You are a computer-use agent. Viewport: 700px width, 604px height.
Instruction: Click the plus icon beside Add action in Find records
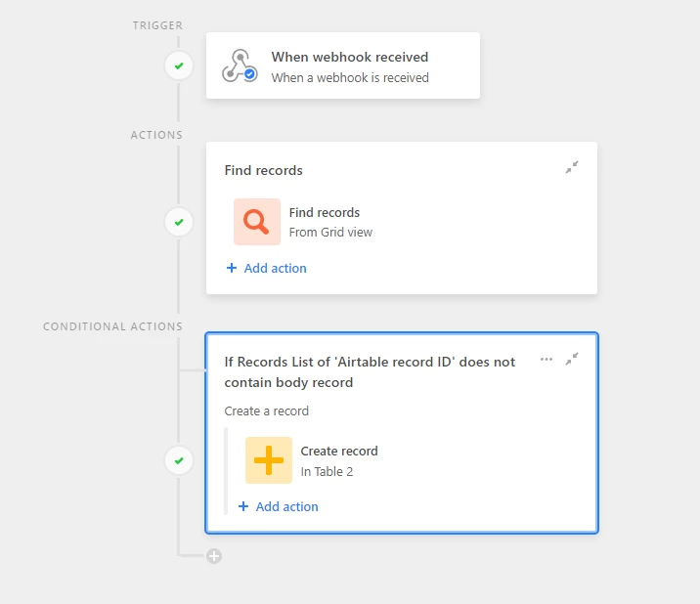232,268
